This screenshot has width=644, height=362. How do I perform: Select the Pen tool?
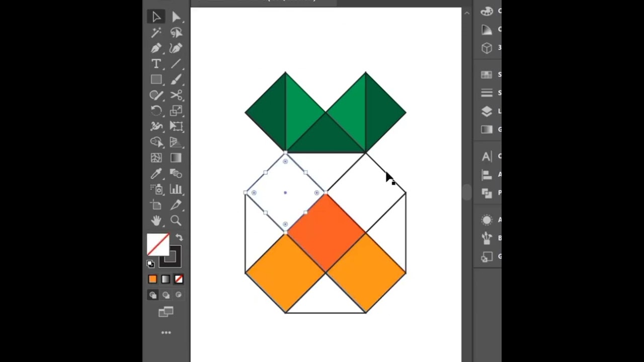(156, 48)
